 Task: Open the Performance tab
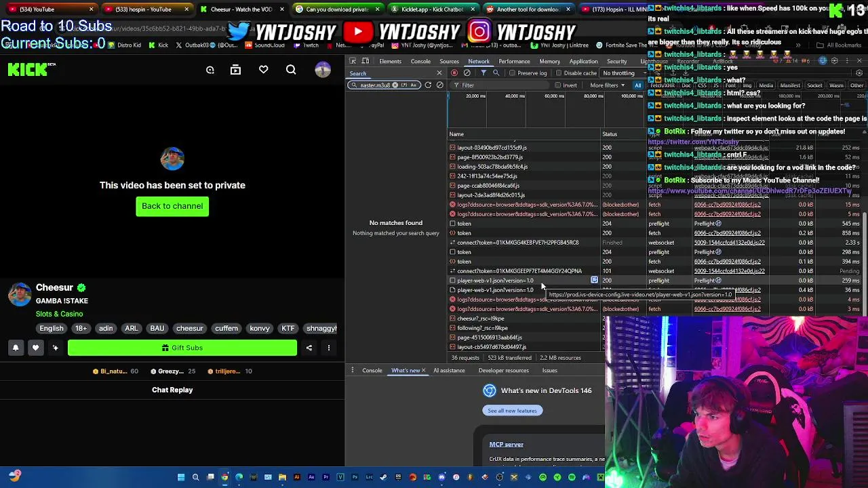click(514, 61)
